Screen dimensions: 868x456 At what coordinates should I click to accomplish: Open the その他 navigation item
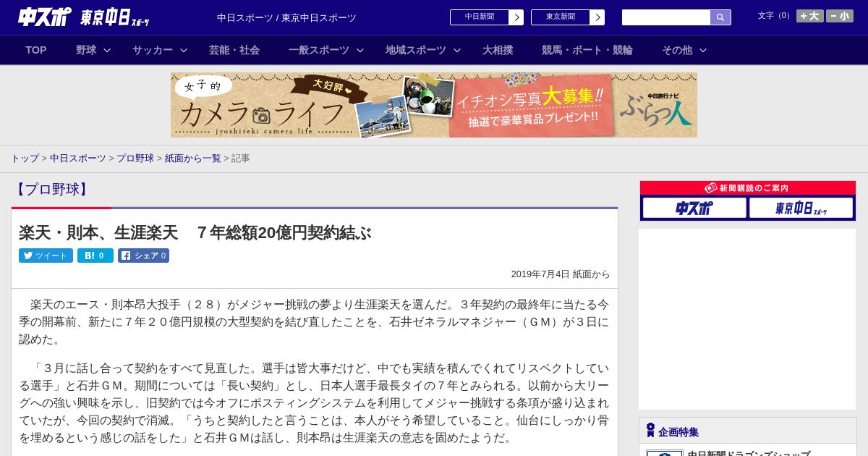[x=677, y=50]
